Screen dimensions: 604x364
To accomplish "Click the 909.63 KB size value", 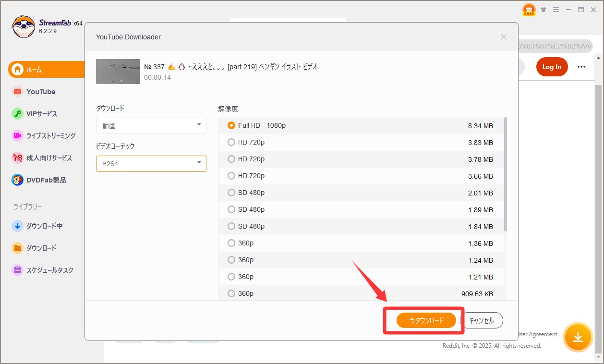I will tap(477, 294).
